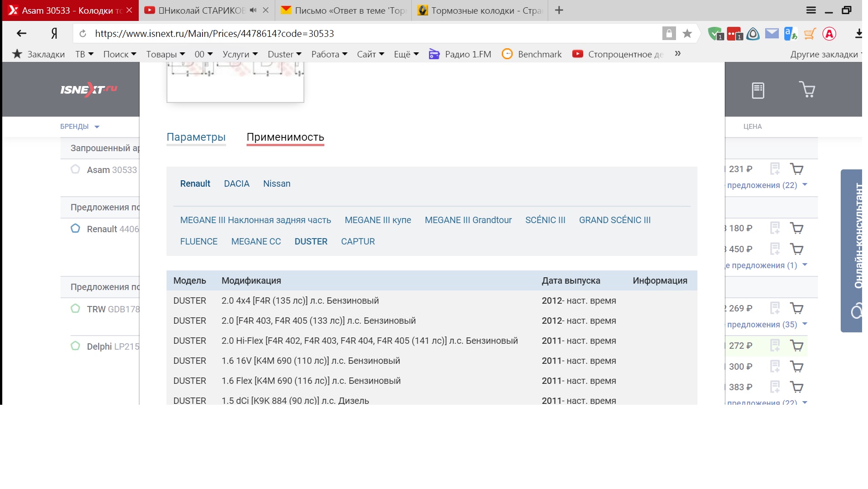The image size is (868, 489).
Task: Add the 383 ₽ offer to cart
Action: point(797,387)
